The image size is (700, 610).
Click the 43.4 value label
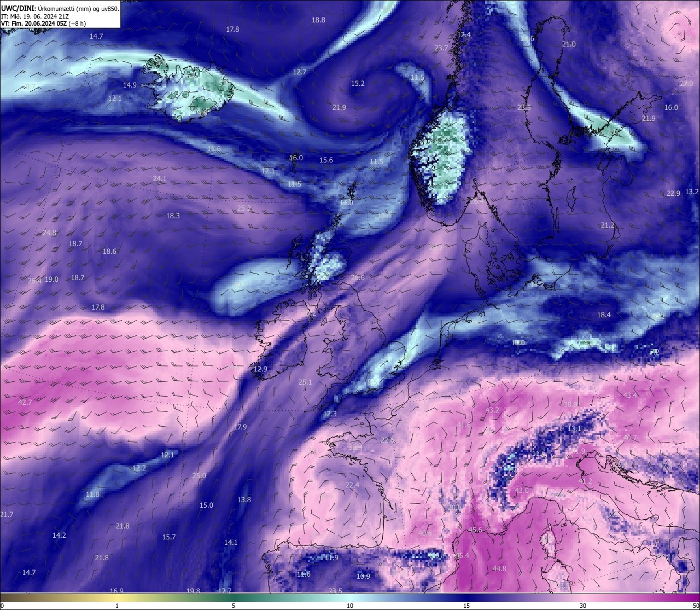630,395
